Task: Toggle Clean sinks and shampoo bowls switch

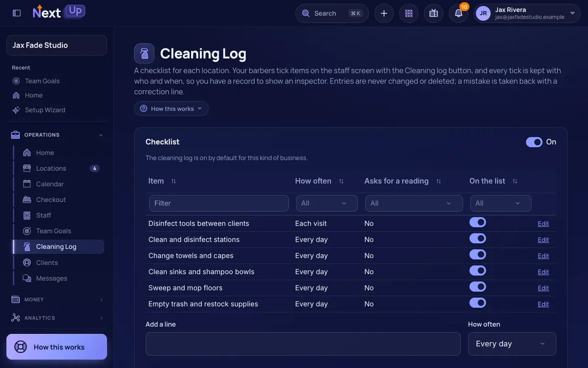Action: 478,271
